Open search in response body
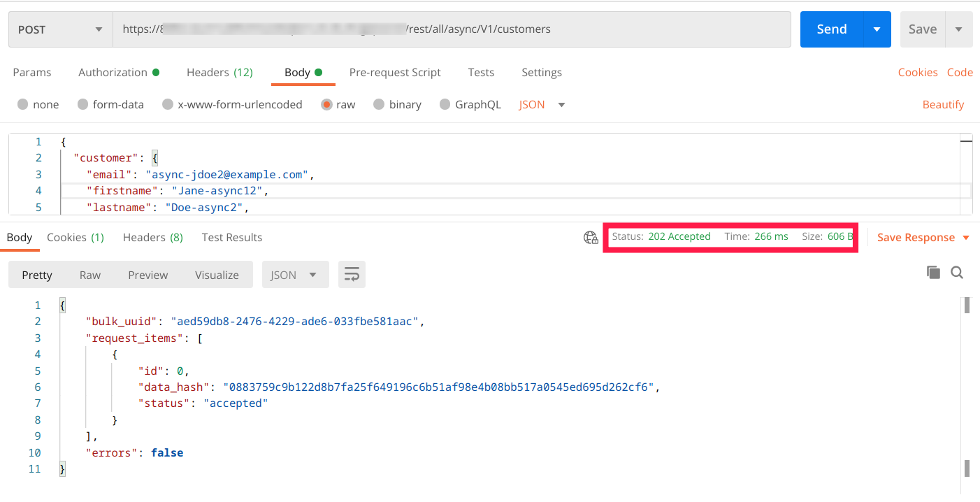 (957, 273)
